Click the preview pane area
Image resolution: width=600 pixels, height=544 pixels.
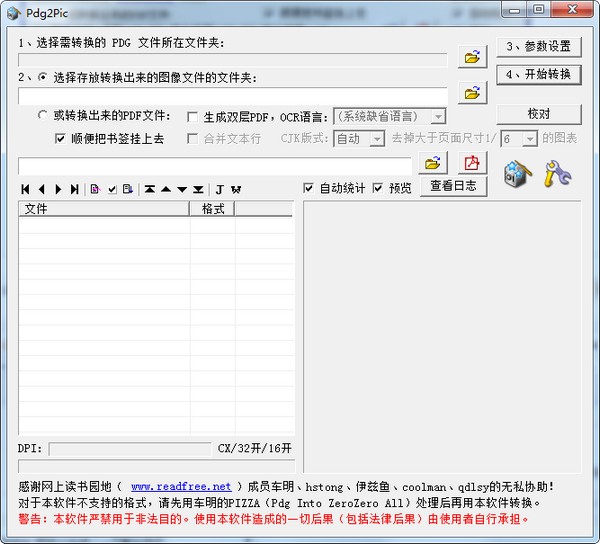[442, 337]
